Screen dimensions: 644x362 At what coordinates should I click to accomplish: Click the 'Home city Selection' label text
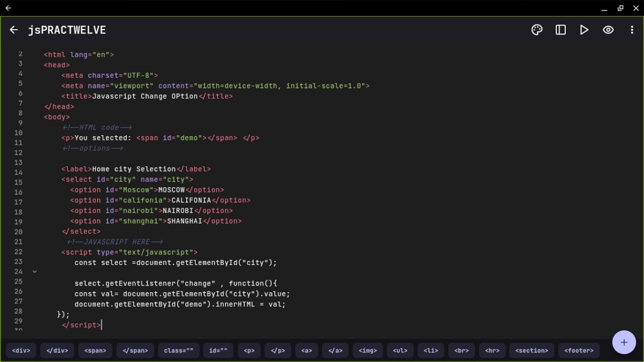click(134, 169)
